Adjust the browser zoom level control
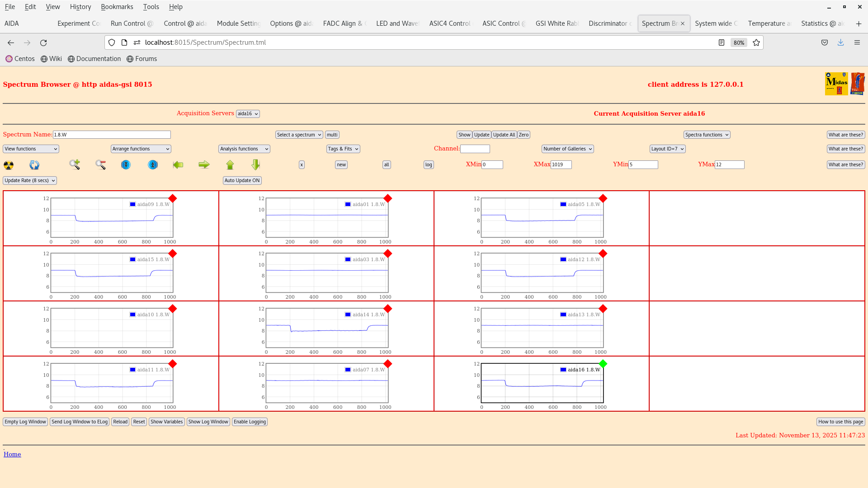This screenshot has height=488, width=868. pyautogui.click(x=738, y=42)
